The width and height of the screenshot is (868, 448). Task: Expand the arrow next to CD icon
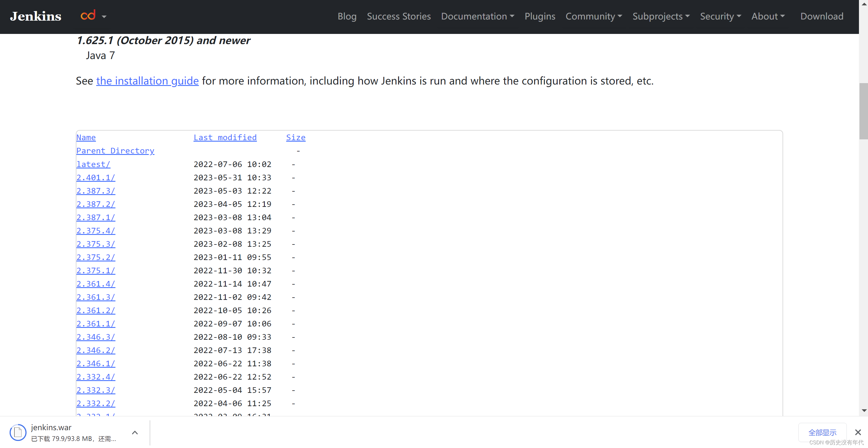104,16
